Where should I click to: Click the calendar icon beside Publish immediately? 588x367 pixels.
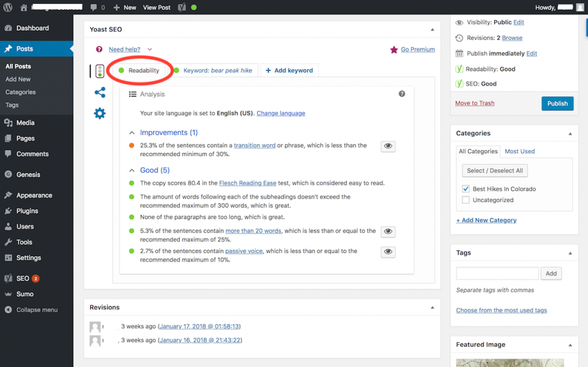tap(459, 53)
